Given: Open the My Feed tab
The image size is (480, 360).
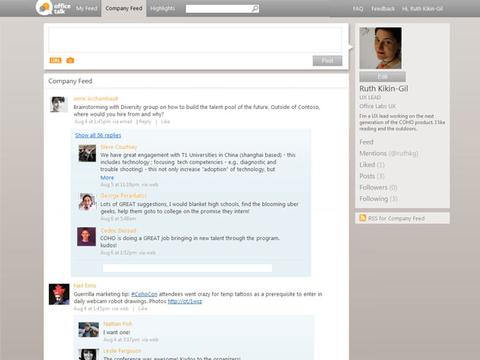Looking at the screenshot, I should [x=86, y=8].
